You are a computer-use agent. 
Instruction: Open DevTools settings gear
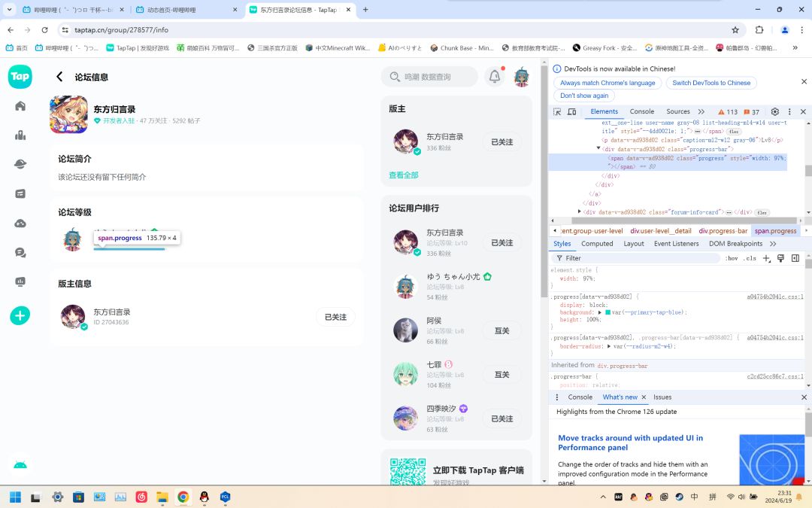click(774, 111)
